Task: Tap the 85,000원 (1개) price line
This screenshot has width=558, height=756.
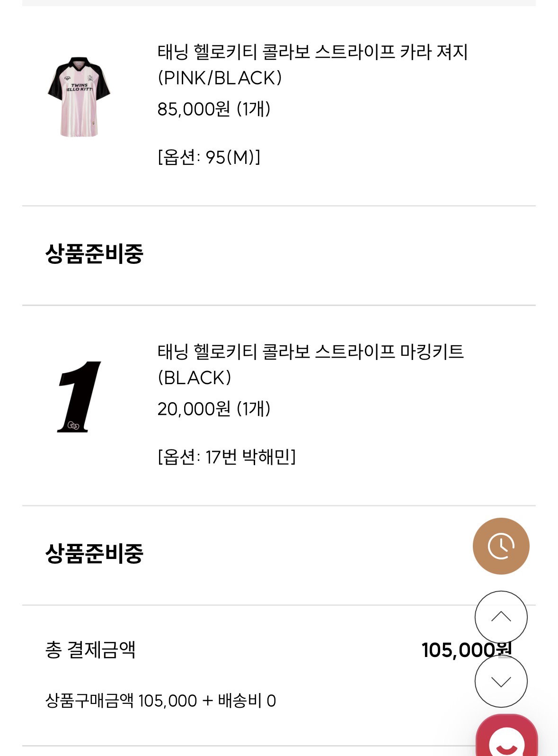Action: pyautogui.click(x=214, y=109)
